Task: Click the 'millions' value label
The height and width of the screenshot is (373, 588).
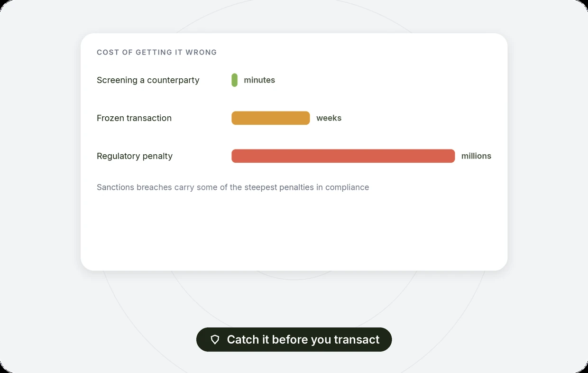Action: pyautogui.click(x=477, y=156)
